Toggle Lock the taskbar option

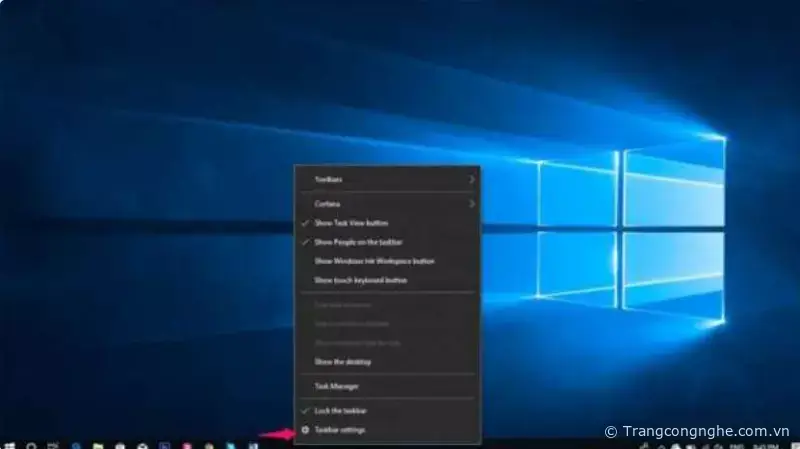pos(340,411)
